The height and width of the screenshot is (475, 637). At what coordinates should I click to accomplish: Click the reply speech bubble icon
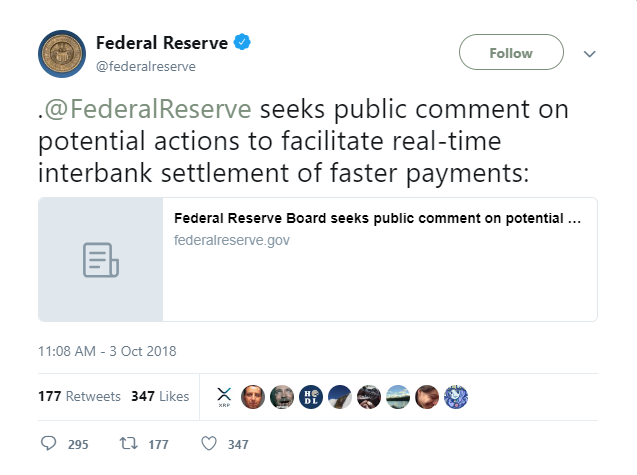[x=49, y=444]
